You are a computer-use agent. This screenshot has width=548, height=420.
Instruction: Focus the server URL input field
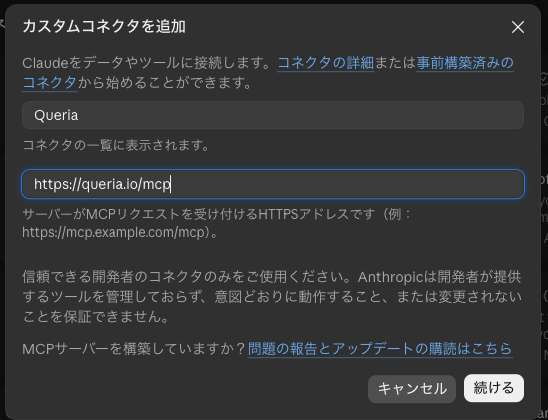273,184
